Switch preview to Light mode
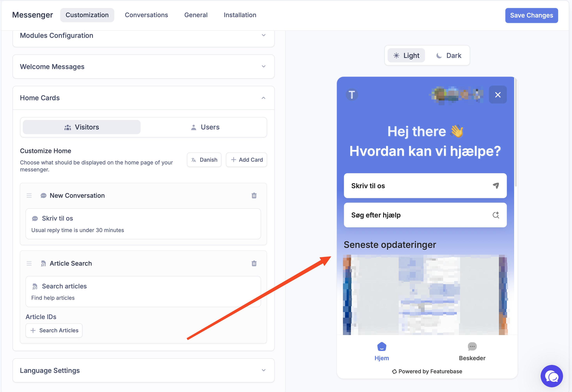 click(406, 55)
